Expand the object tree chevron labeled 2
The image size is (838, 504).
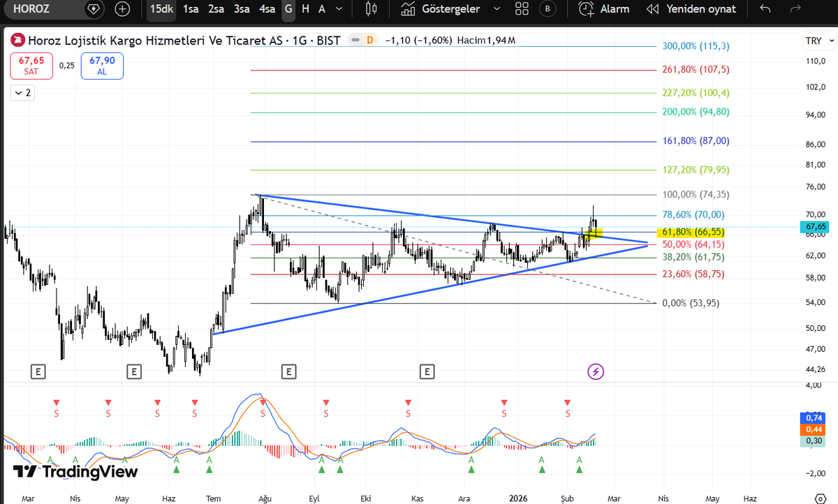(22, 92)
